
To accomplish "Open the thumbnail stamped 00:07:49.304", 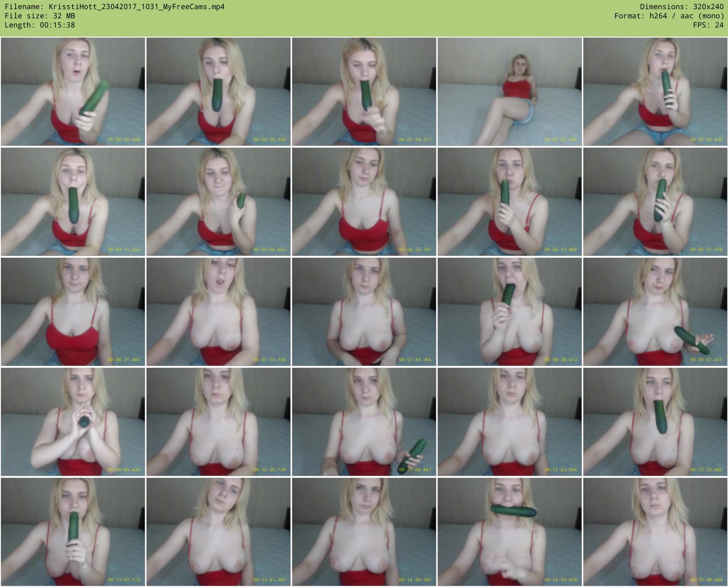I will (x=364, y=312).
